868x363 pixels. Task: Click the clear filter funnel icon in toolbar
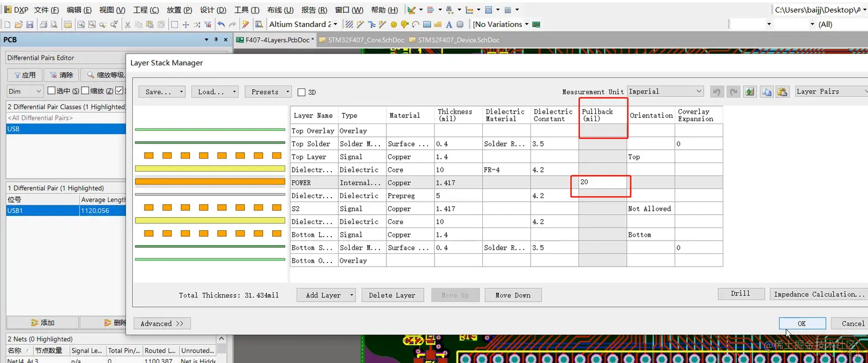click(x=208, y=25)
